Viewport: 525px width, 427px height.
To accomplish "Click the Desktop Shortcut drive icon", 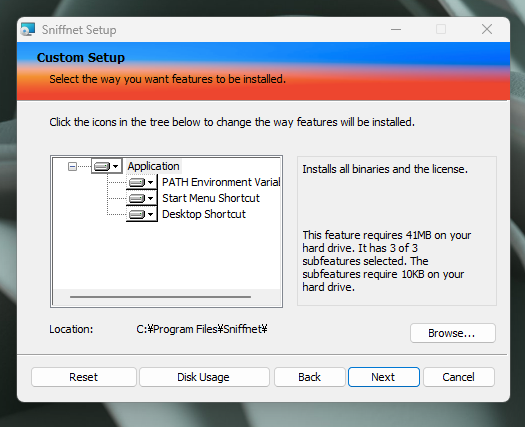I will (137, 214).
